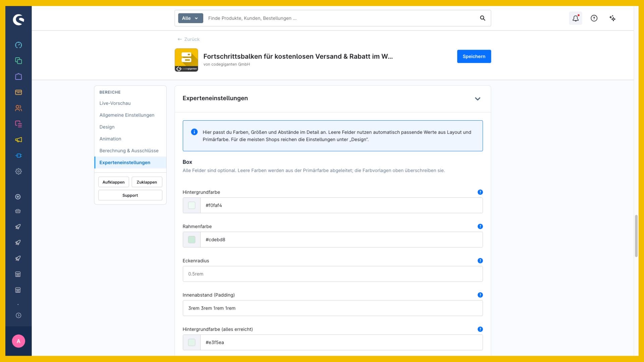
Task: Open the Customers icon in the sidebar
Action: click(x=18, y=108)
